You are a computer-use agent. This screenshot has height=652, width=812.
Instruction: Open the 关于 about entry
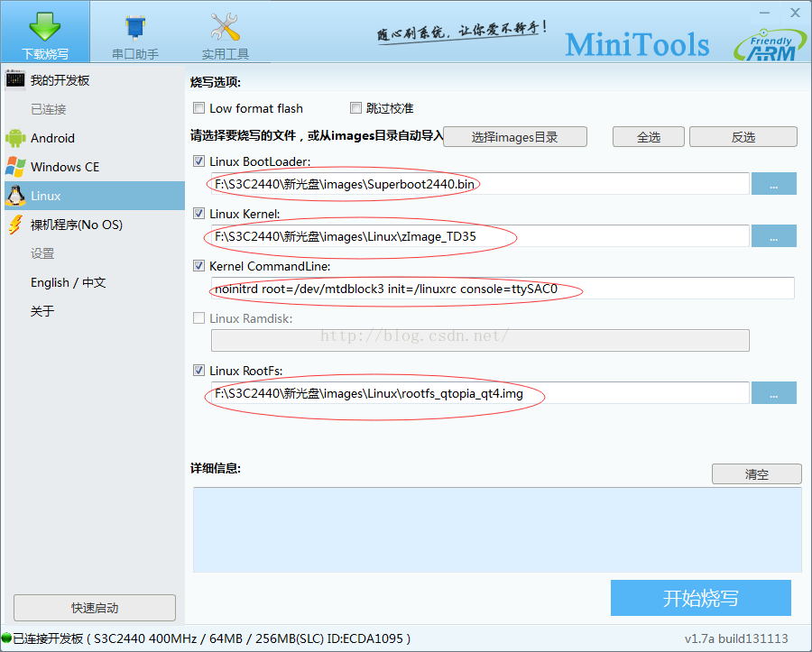(x=42, y=311)
